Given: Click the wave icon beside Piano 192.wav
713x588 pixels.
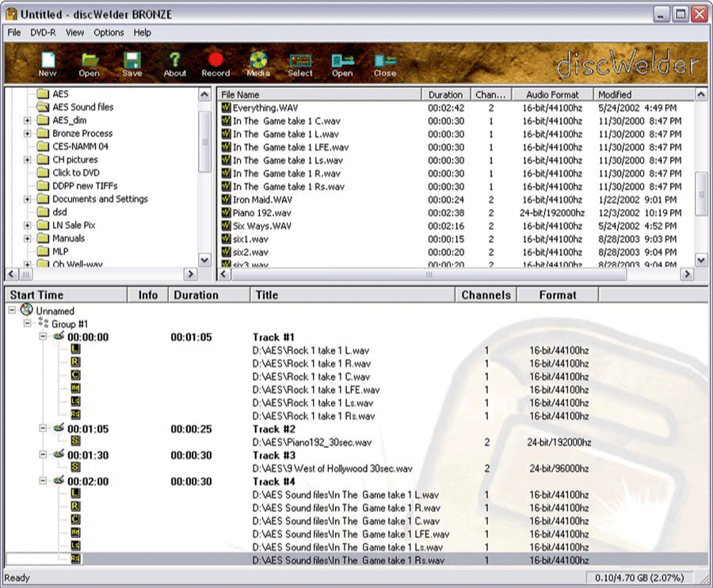Looking at the screenshot, I should 226,213.
